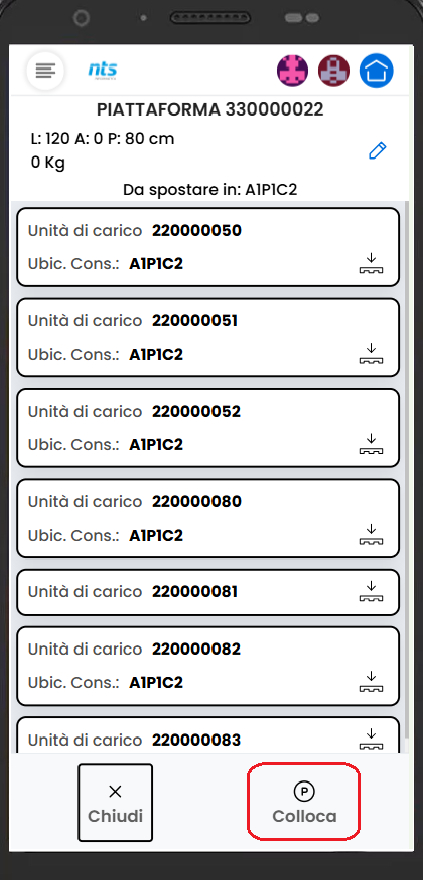Click unload icon for unit 220000081
423x880 pixels.
pos(371,592)
